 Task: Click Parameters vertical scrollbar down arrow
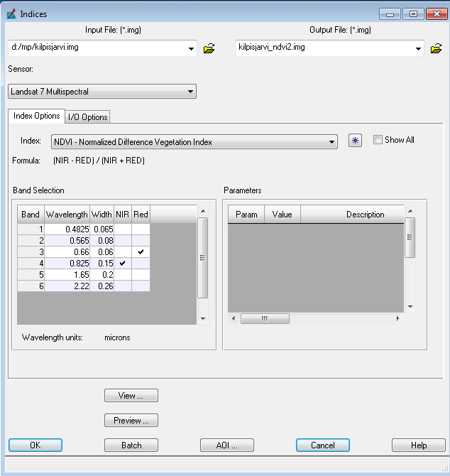(x=410, y=307)
